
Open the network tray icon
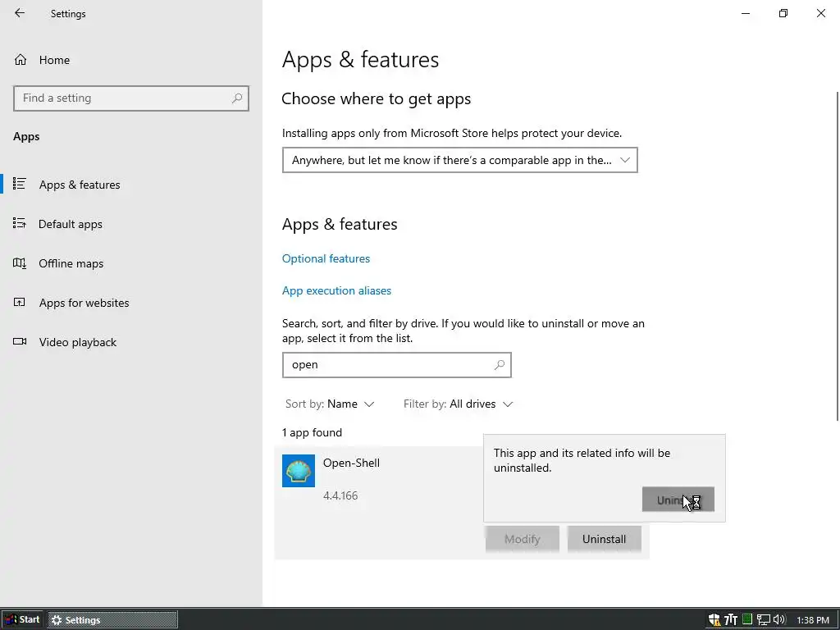coord(763,620)
